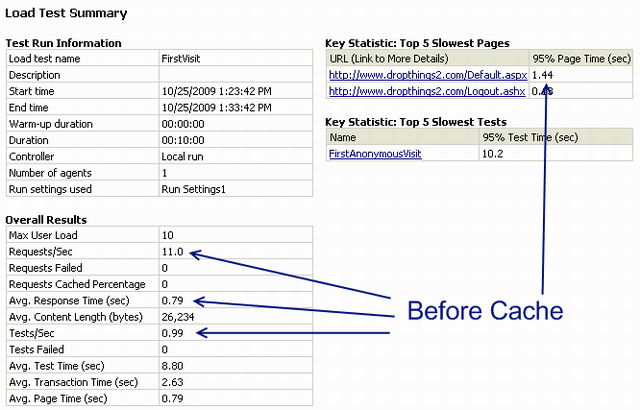
Task: Click the Tests/Sec value 0.99
Action: coord(172,333)
